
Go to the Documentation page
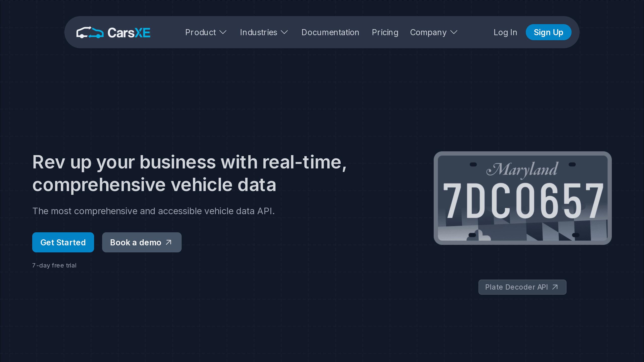330,32
